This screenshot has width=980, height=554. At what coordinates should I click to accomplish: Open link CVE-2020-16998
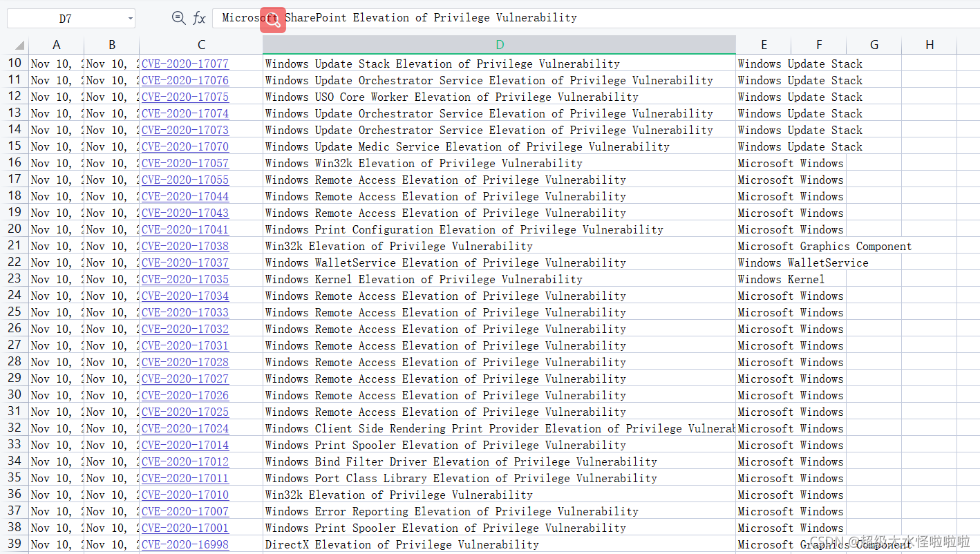click(185, 544)
